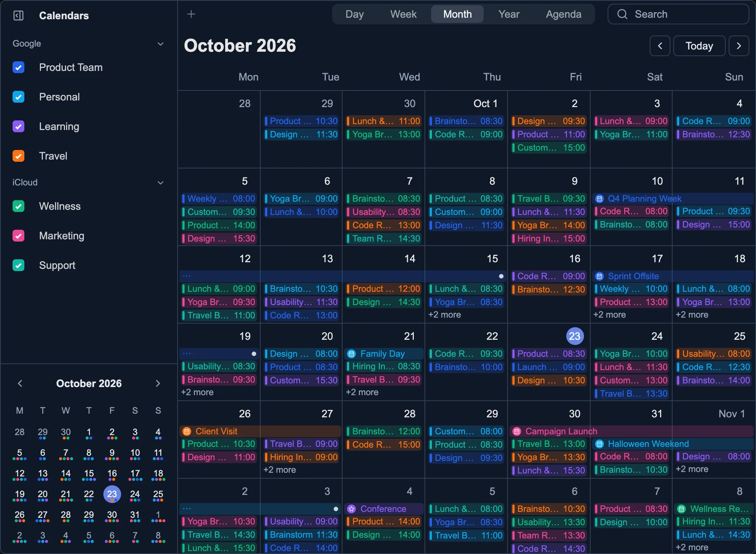The height and width of the screenshot is (554, 756).
Task: Go to previous month in main calendar
Action: point(660,46)
